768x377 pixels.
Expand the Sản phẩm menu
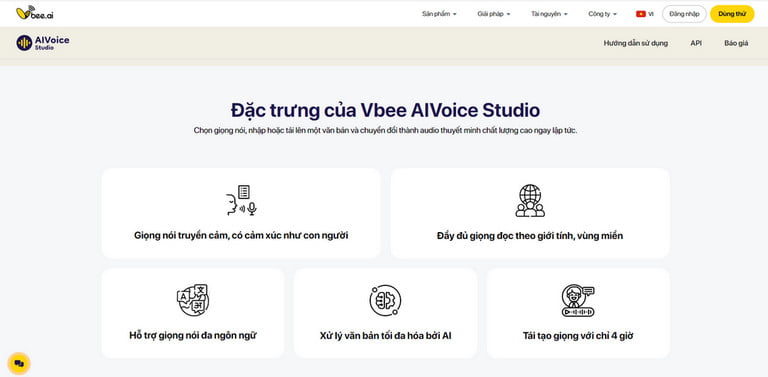pos(439,14)
